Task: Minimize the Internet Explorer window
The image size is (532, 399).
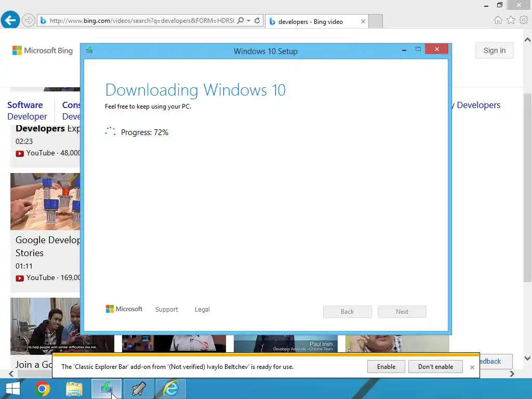Action: [486, 5]
